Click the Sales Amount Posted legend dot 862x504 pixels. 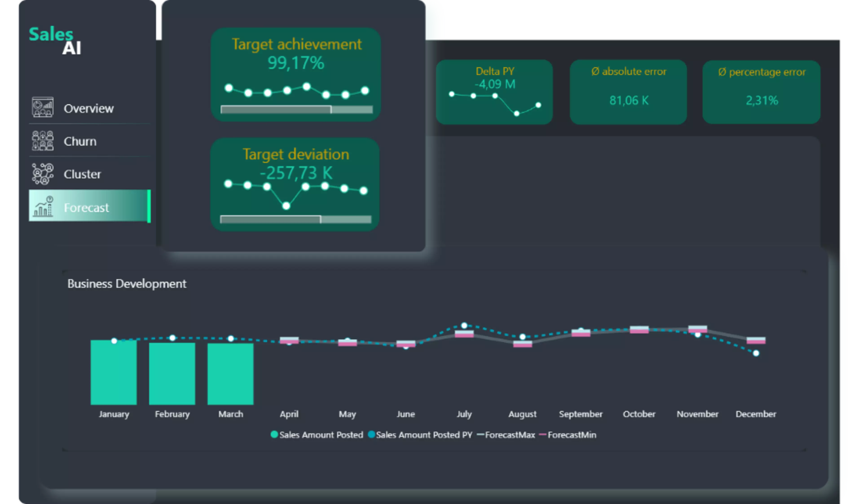[274, 435]
